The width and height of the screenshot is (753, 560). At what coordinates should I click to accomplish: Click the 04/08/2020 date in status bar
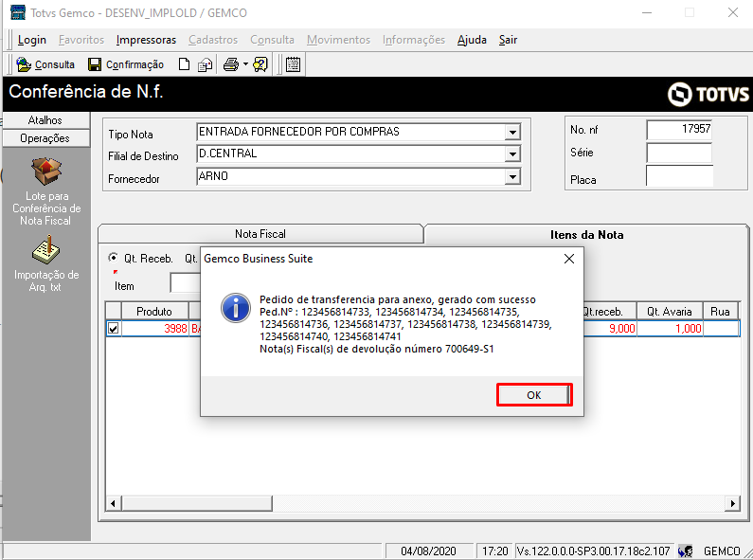click(428, 551)
